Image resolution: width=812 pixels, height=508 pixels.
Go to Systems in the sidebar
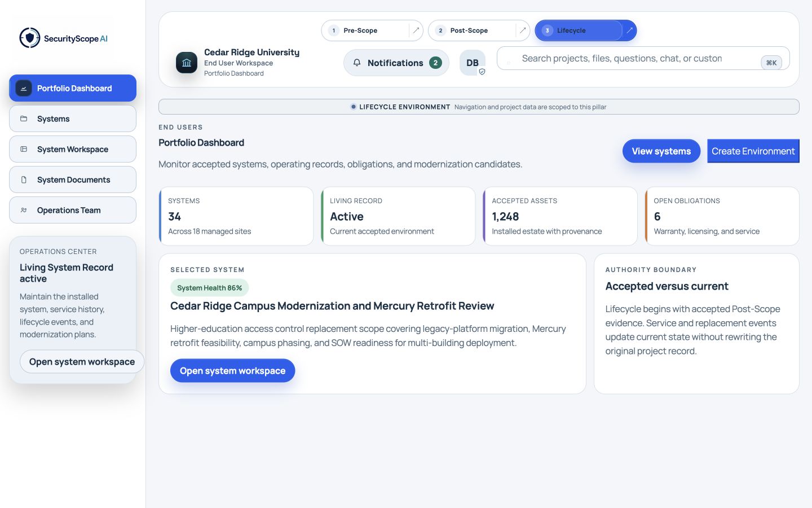coord(73,119)
